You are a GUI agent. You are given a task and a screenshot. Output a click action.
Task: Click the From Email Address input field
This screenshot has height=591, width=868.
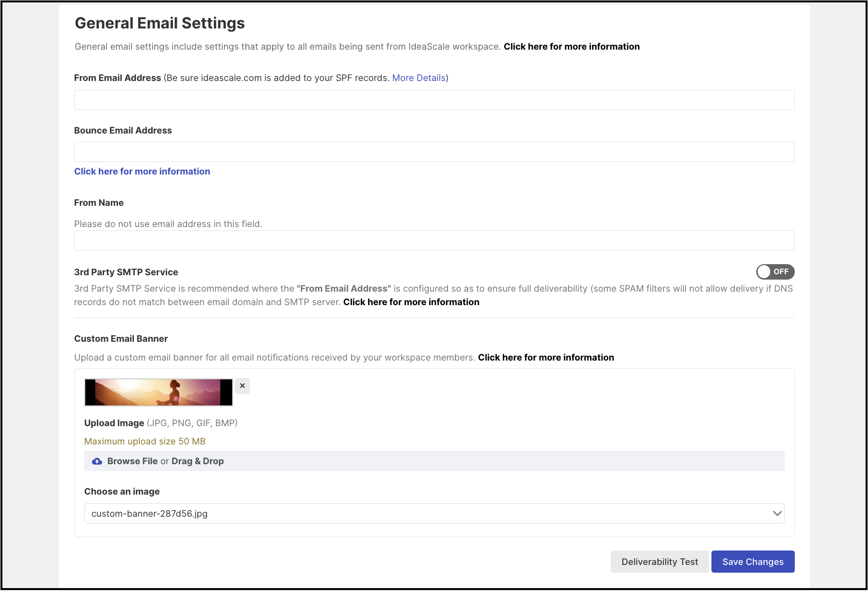[x=434, y=100]
